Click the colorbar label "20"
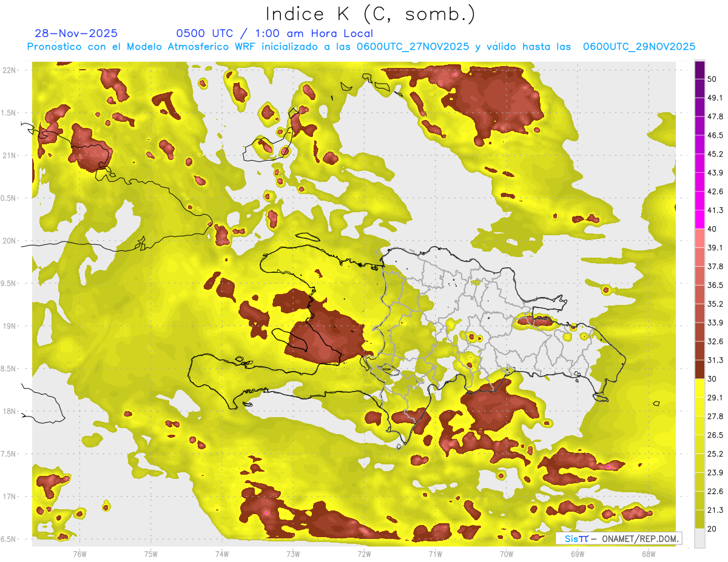 [x=713, y=529]
